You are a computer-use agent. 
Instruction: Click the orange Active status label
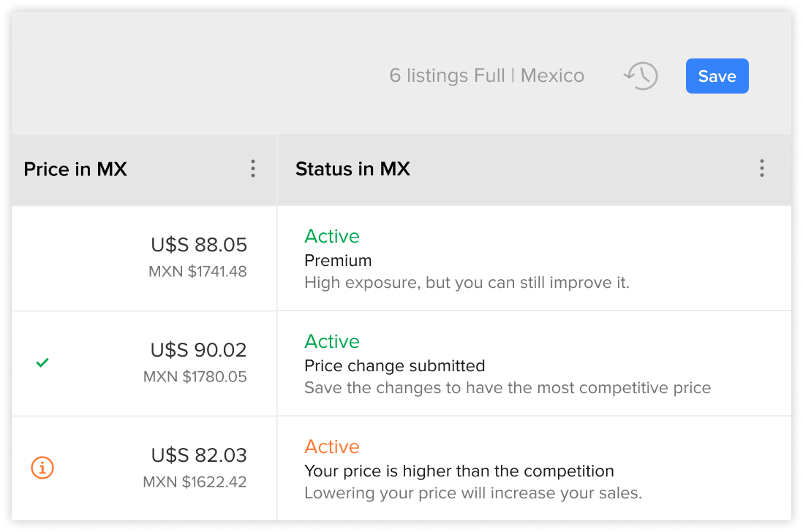tap(332, 446)
